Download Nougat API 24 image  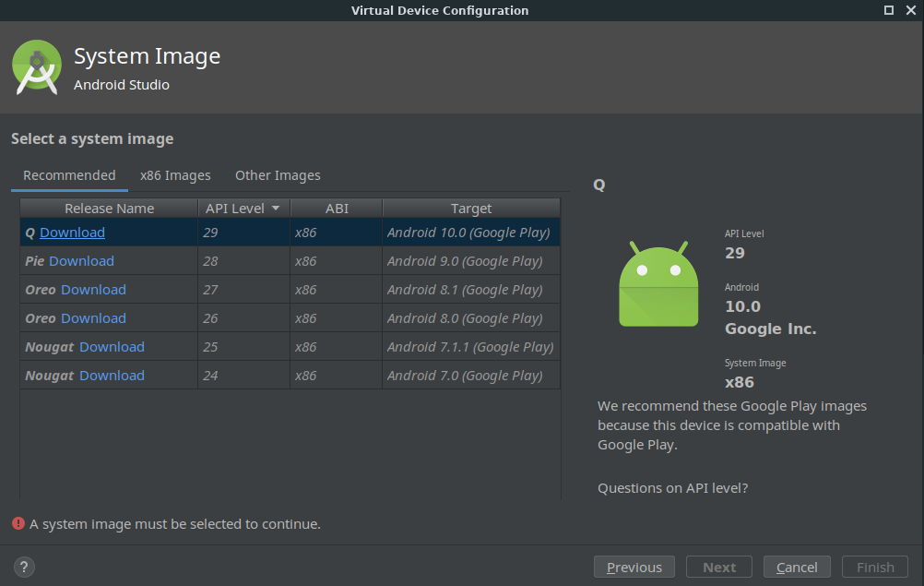tap(112, 376)
